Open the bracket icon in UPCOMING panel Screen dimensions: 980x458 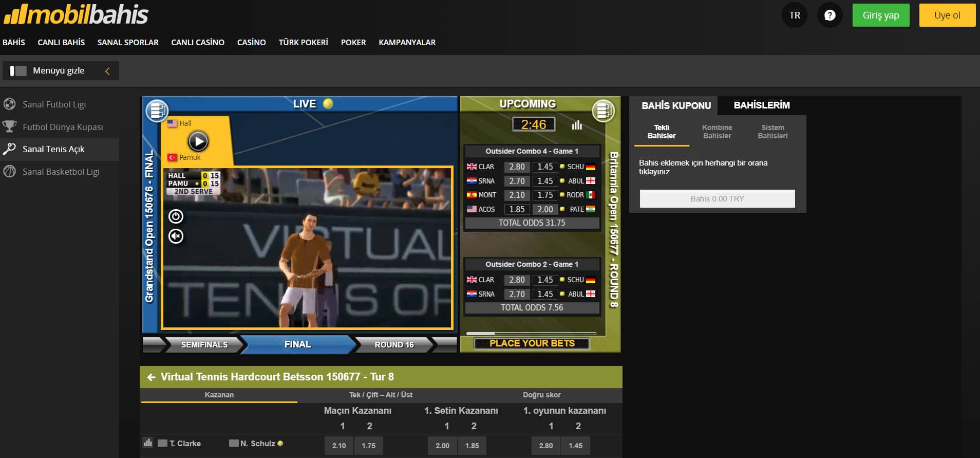point(604,110)
